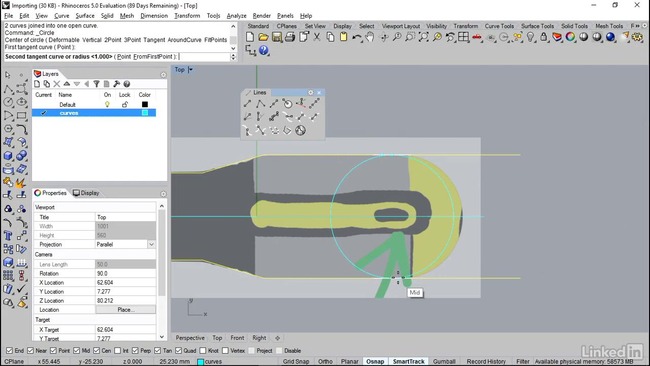Image resolution: width=650 pixels, height=366 pixels.
Task: Click the Zoom Extents icon
Action: [x=423, y=37]
